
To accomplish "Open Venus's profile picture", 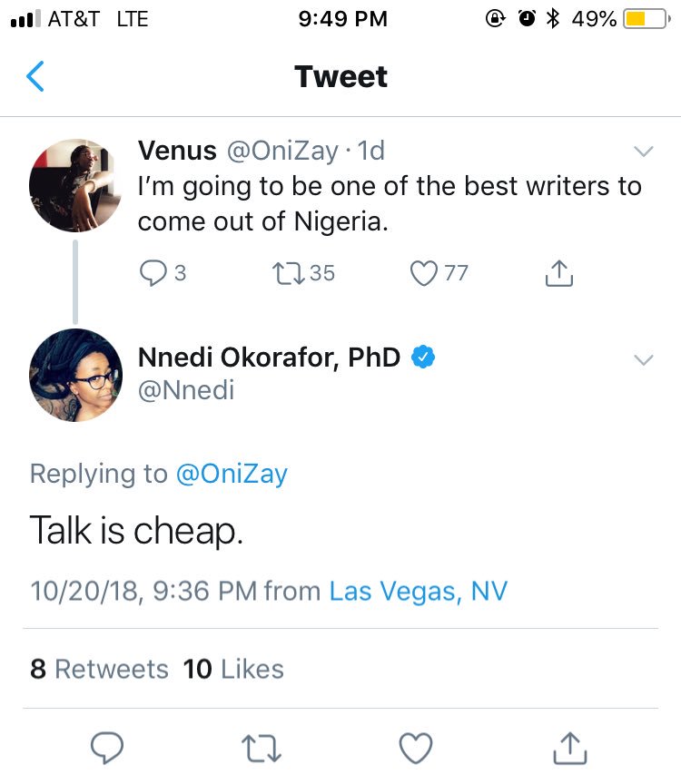I will [x=75, y=186].
